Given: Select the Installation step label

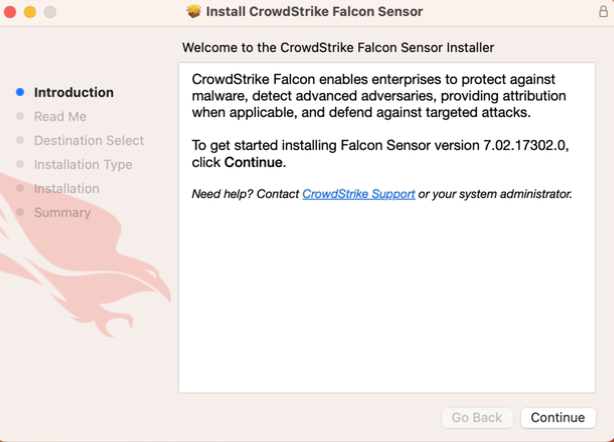Looking at the screenshot, I should click(x=67, y=188).
